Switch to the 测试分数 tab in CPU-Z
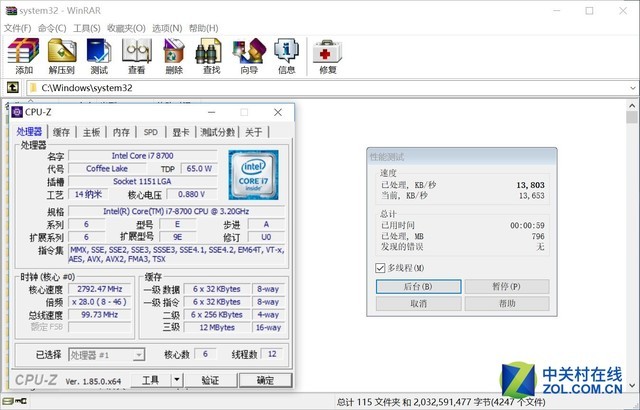Image resolution: width=640 pixels, height=410 pixels. 218,132
